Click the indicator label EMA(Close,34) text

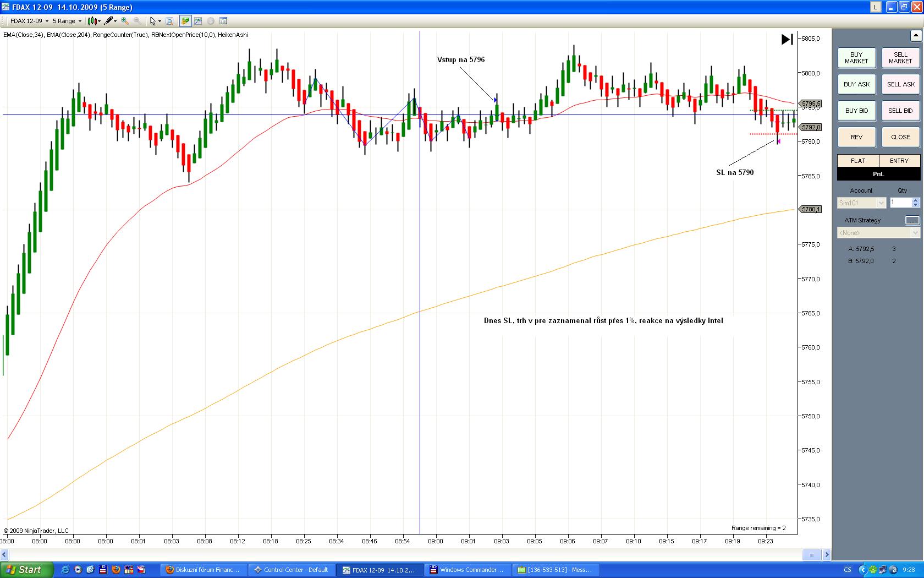pyautogui.click(x=23, y=35)
